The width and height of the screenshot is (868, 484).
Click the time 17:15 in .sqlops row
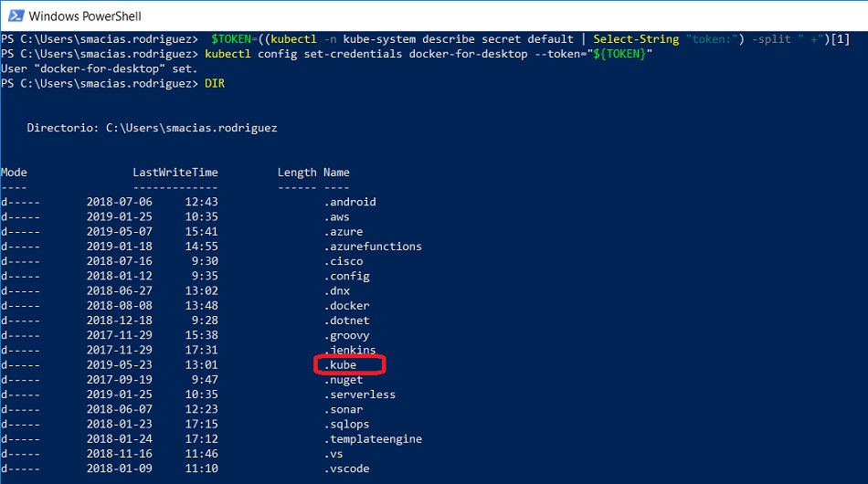click(202, 425)
